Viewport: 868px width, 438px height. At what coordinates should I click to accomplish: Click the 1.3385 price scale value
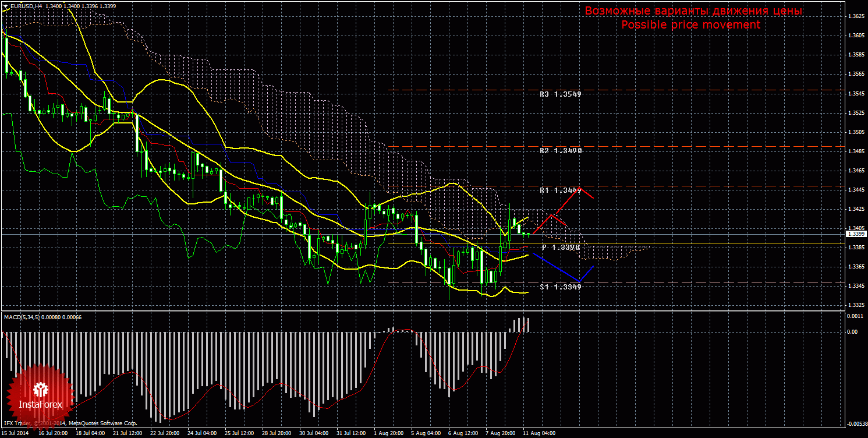pos(855,248)
